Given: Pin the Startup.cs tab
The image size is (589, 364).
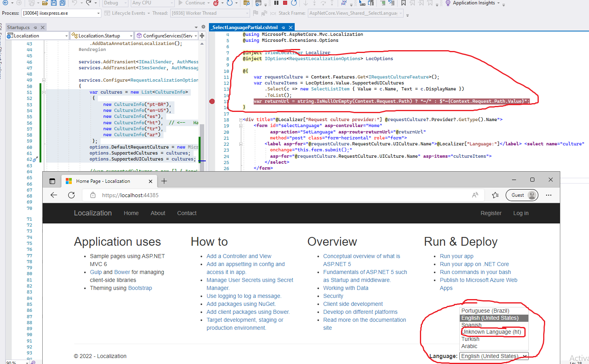Looking at the screenshot, I should click(x=35, y=27).
